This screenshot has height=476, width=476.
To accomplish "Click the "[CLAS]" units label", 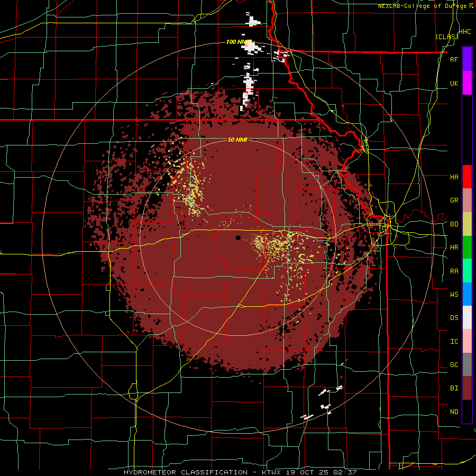I will [x=447, y=37].
